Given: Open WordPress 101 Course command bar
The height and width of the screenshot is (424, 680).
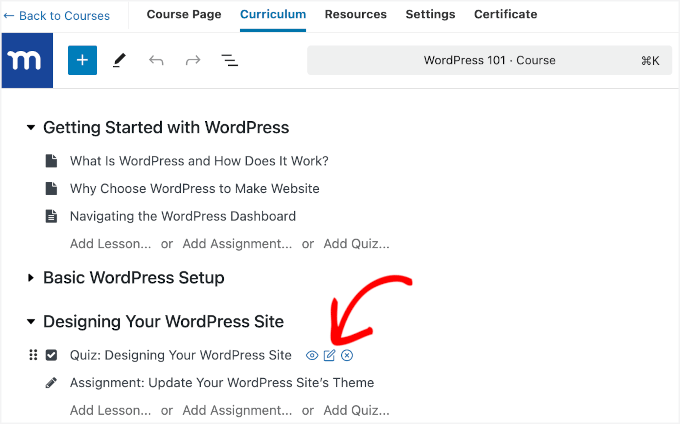Looking at the screenshot, I should [490, 60].
